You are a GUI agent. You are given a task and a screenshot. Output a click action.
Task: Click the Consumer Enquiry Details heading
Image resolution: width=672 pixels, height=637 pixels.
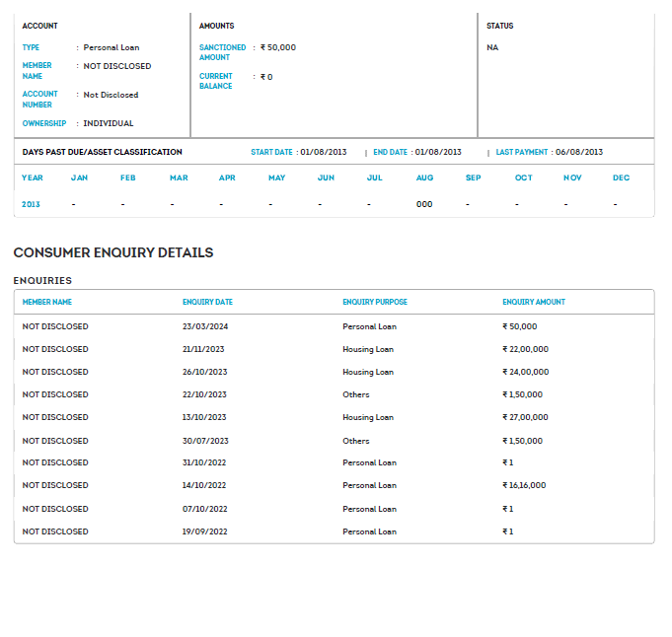click(x=113, y=252)
